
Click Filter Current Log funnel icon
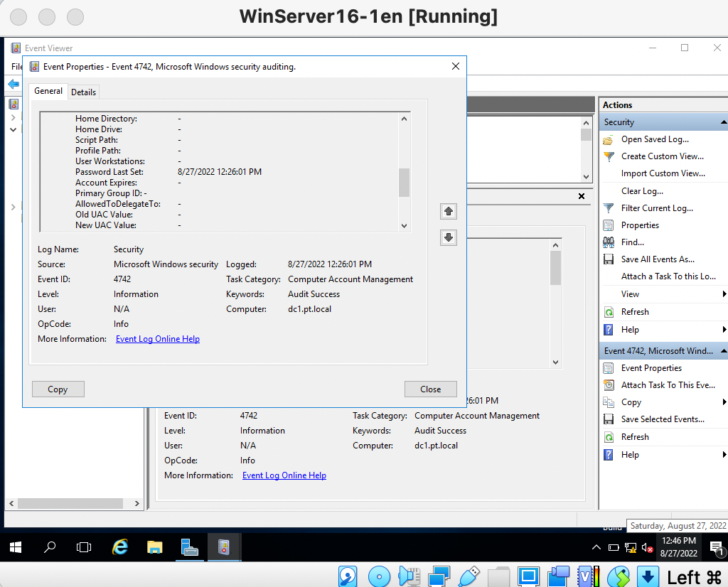tap(609, 208)
